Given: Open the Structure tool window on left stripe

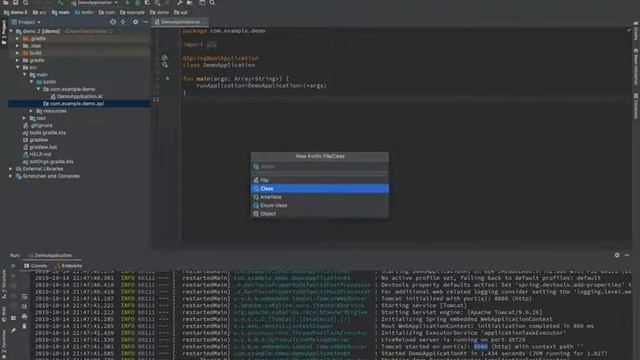Looking at the screenshot, I should tap(4, 284).
